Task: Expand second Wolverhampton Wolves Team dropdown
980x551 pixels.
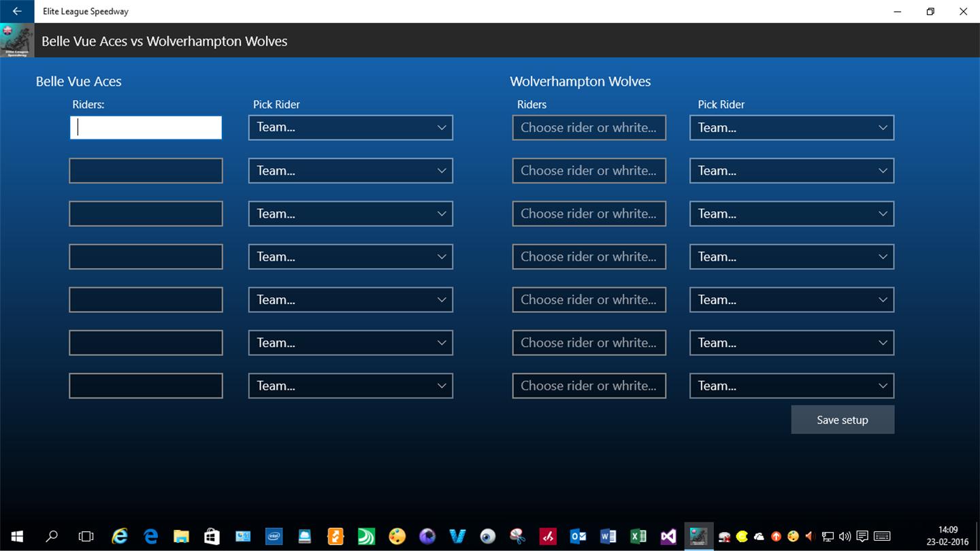Action: click(791, 170)
